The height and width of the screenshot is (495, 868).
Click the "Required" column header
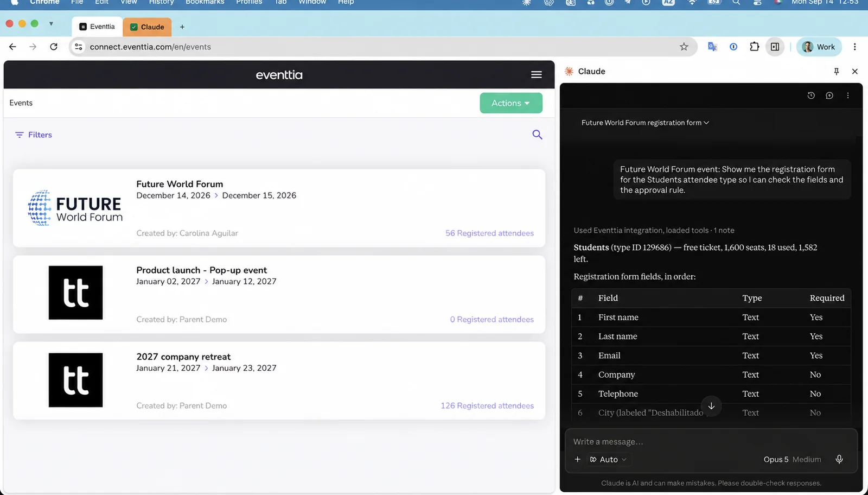click(827, 298)
